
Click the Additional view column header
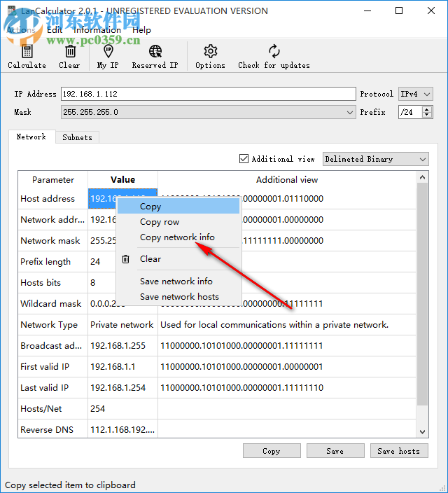(287, 180)
